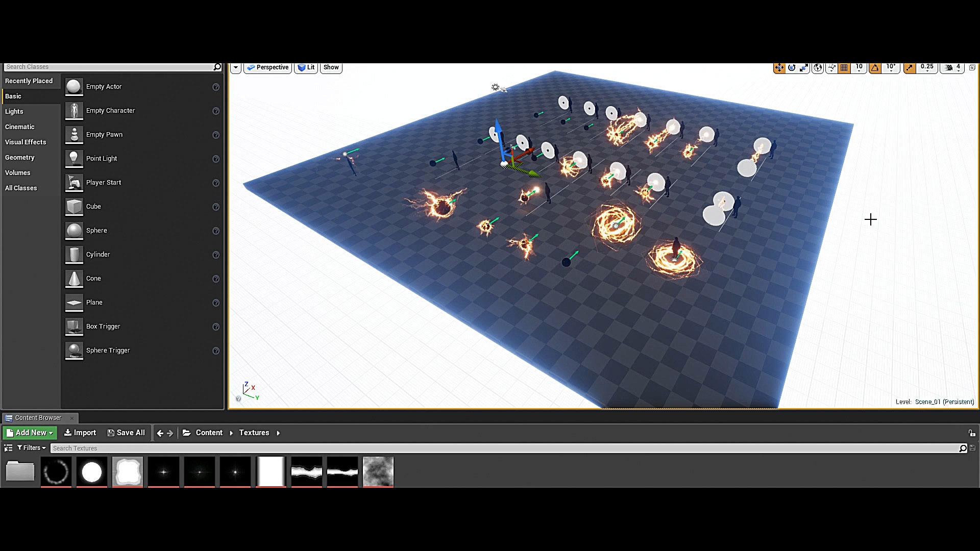Toggle grid snapping in the viewport toolbar
The width and height of the screenshot is (980, 551).
coord(843,68)
